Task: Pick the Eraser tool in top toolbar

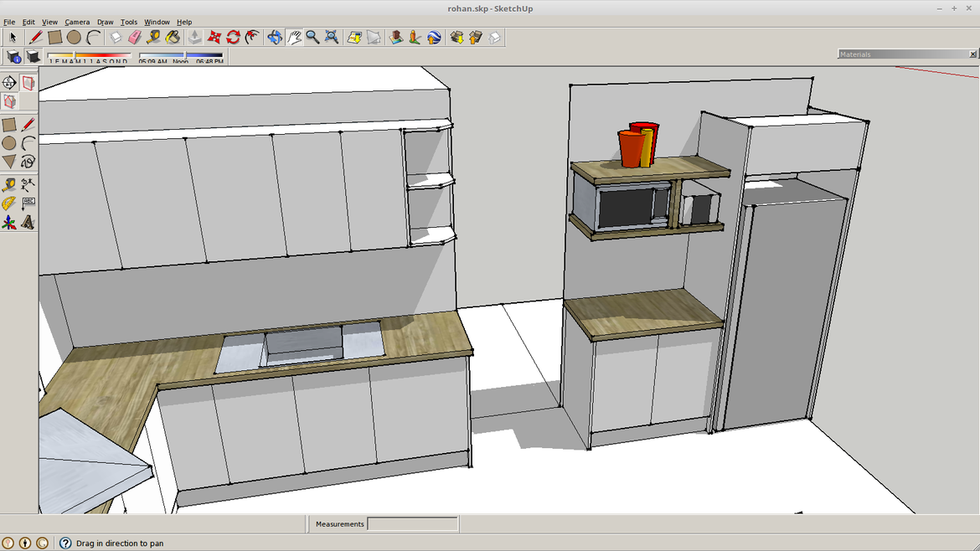Action: [135, 38]
